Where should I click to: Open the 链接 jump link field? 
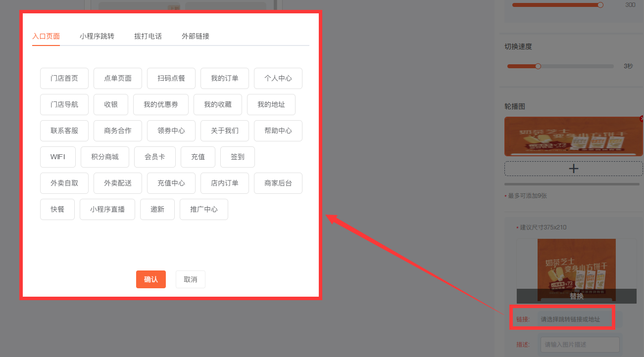[x=579, y=319]
